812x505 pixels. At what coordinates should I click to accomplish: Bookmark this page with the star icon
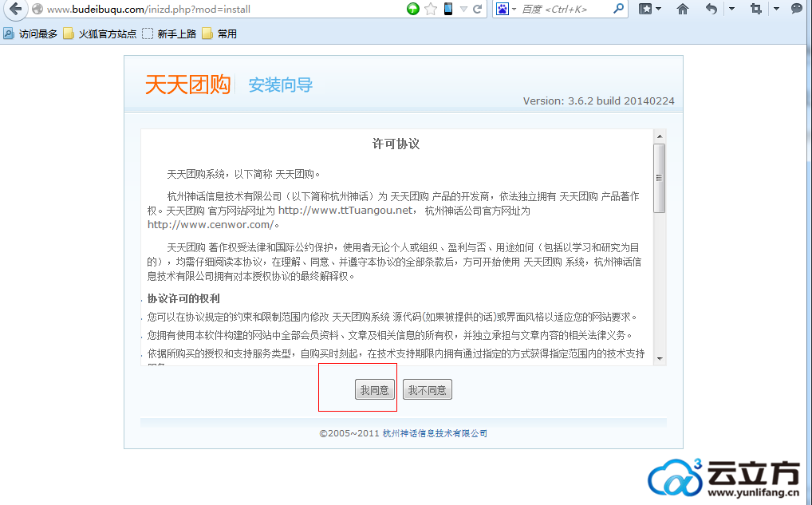point(431,9)
